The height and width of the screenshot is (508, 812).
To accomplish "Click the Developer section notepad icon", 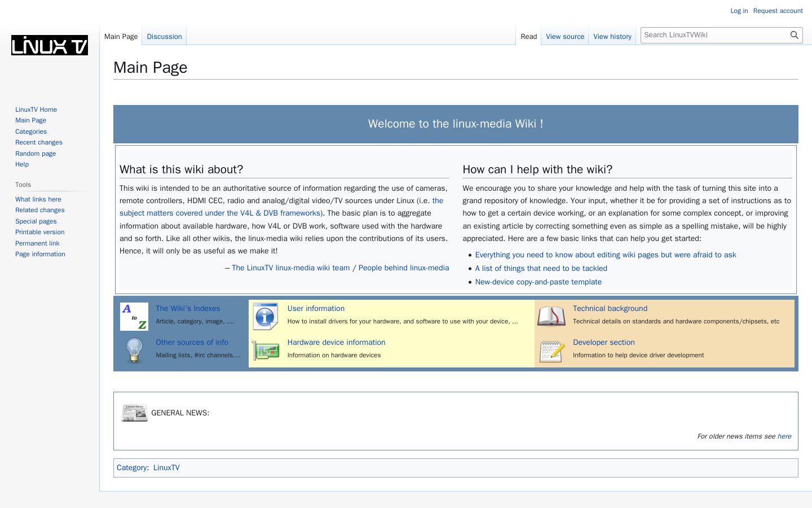I will coord(551,351).
